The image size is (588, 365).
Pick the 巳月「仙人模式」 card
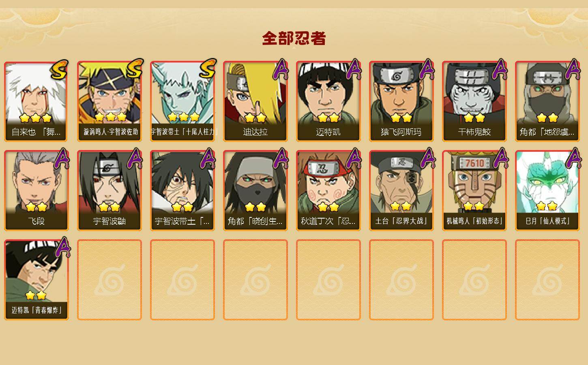[x=547, y=191]
